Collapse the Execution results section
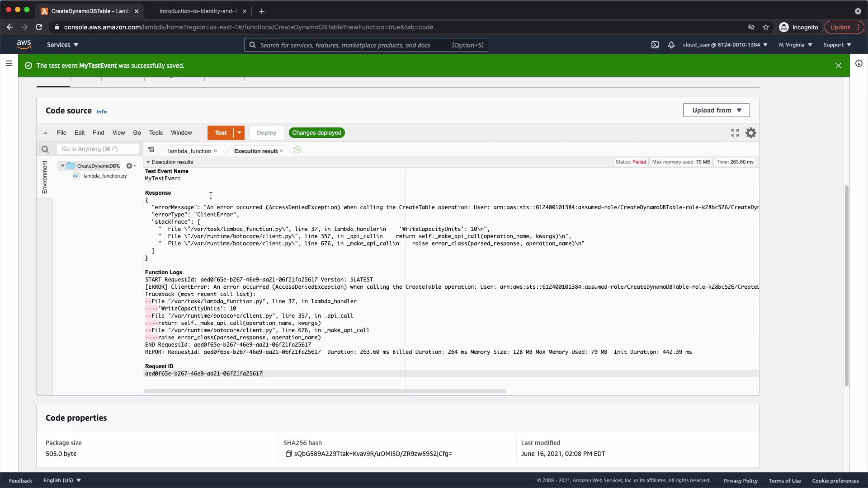868x488 pixels. coord(148,162)
